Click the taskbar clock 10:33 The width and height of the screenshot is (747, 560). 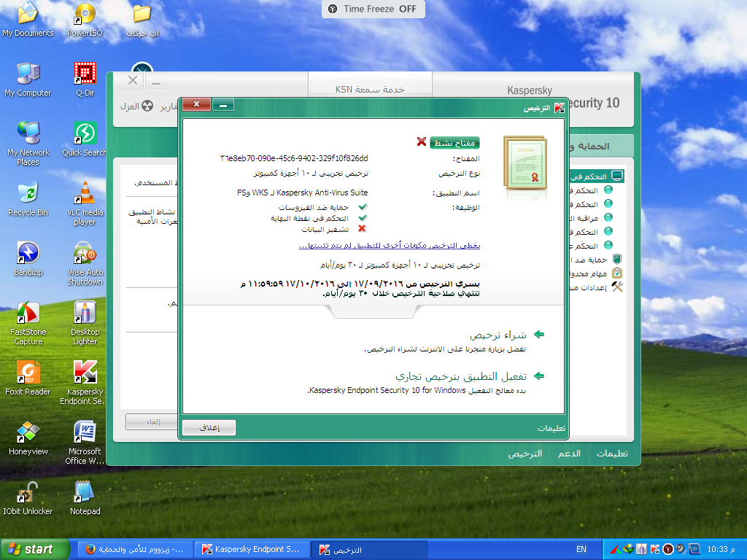pos(720,549)
